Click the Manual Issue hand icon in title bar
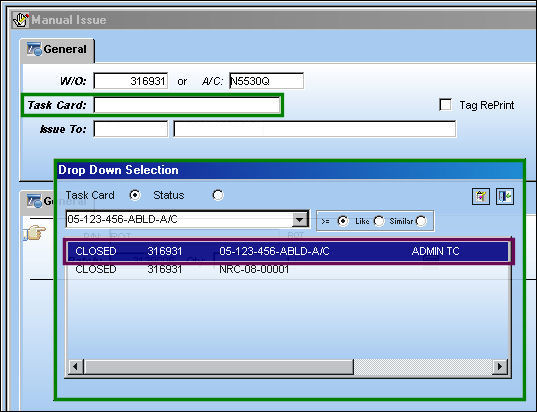The height and width of the screenshot is (412, 537). pyautogui.click(x=21, y=20)
